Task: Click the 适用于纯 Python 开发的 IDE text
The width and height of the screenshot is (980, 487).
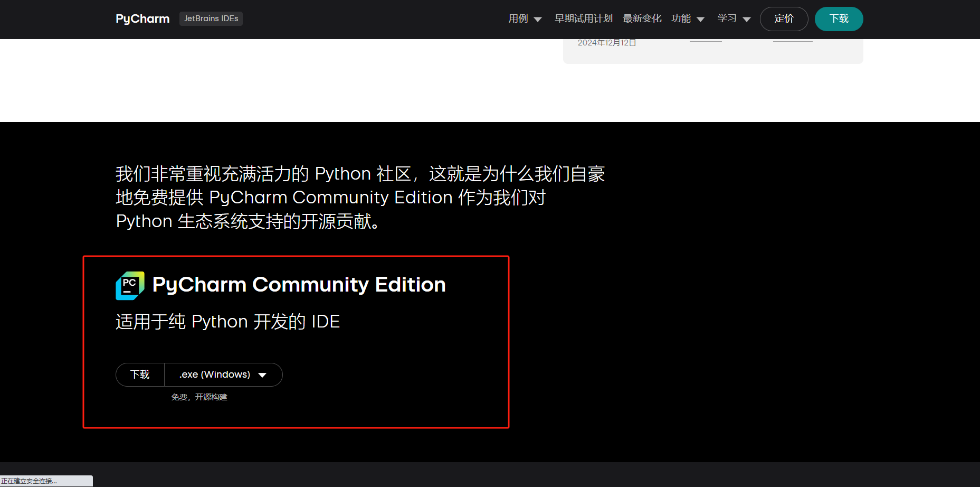Action: click(227, 322)
